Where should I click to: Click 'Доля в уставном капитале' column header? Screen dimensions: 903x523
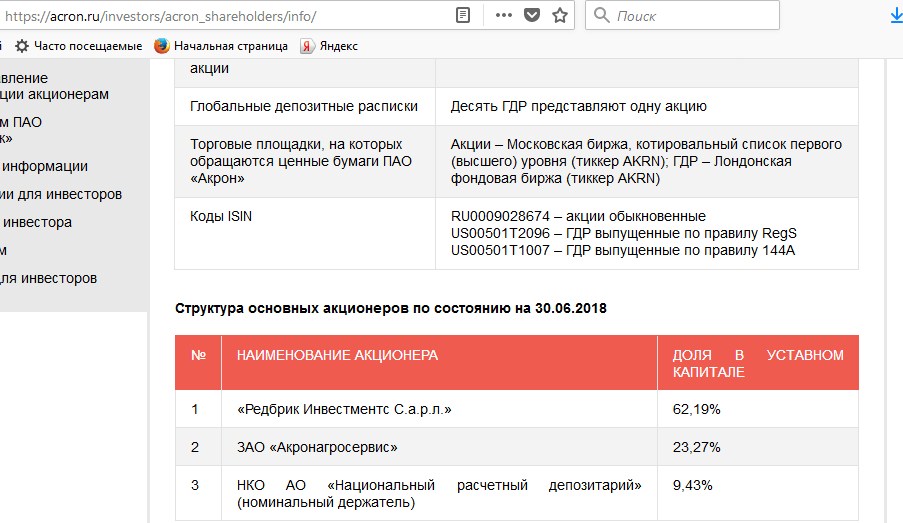[x=757, y=363]
